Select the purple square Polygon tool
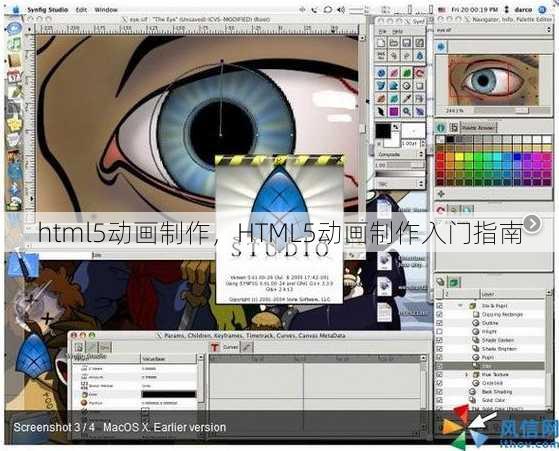Viewport: 559px width, 451px height. click(394, 112)
